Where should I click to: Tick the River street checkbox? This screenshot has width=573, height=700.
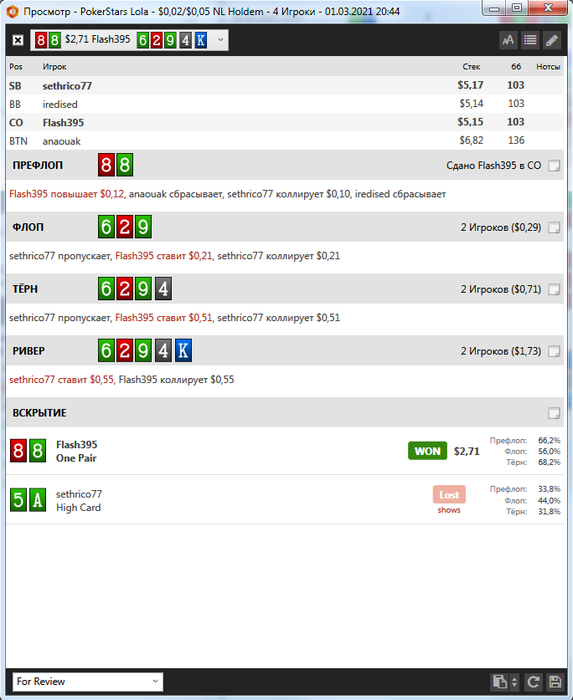tap(554, 351)
